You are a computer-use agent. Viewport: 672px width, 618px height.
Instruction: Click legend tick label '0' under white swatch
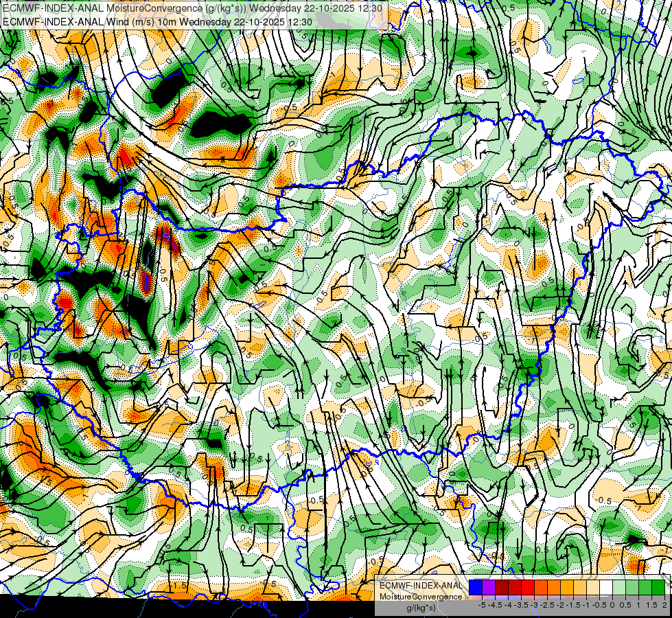[x=612, y=605]
